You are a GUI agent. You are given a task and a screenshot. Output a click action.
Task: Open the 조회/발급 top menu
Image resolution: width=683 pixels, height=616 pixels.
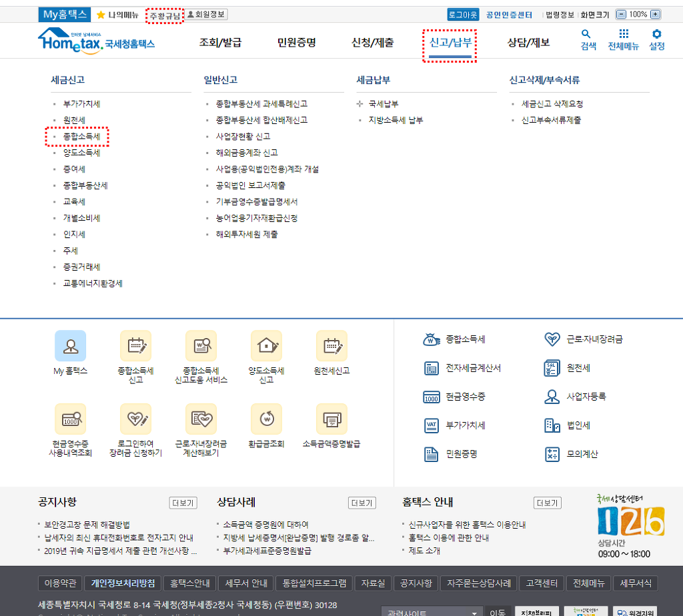(220, 42)
